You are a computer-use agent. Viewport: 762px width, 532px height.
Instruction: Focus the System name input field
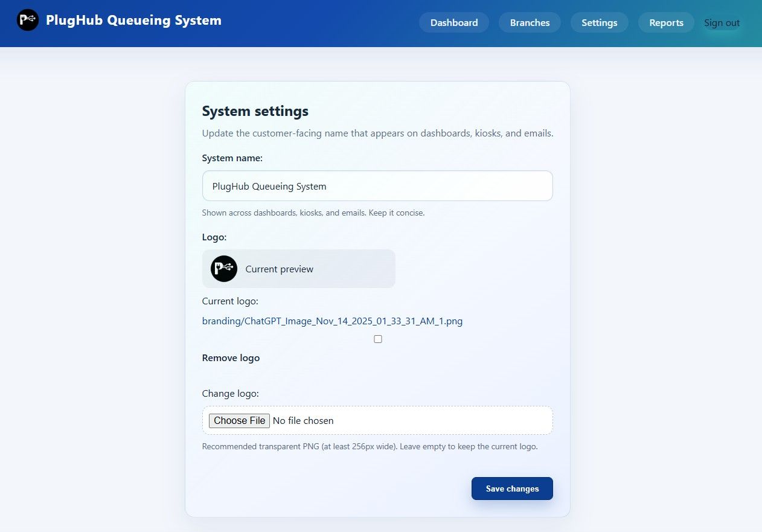coord(377,186)
